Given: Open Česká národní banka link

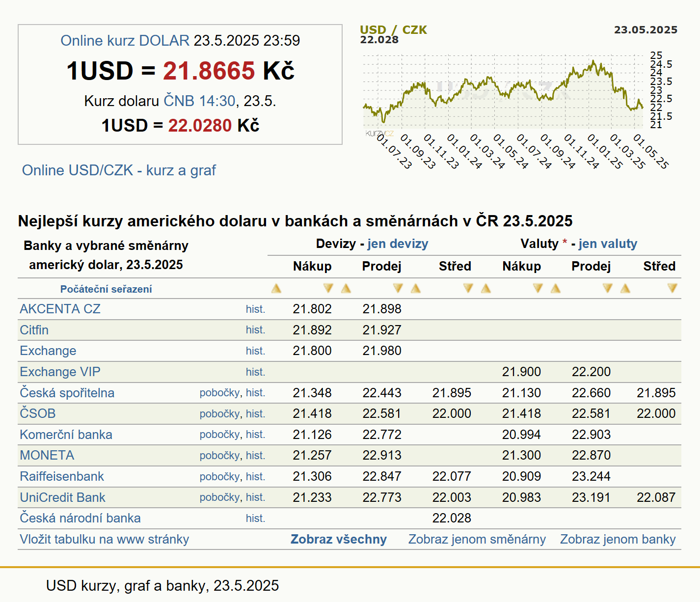Looking at the screenshot, I should pos(80,518).
